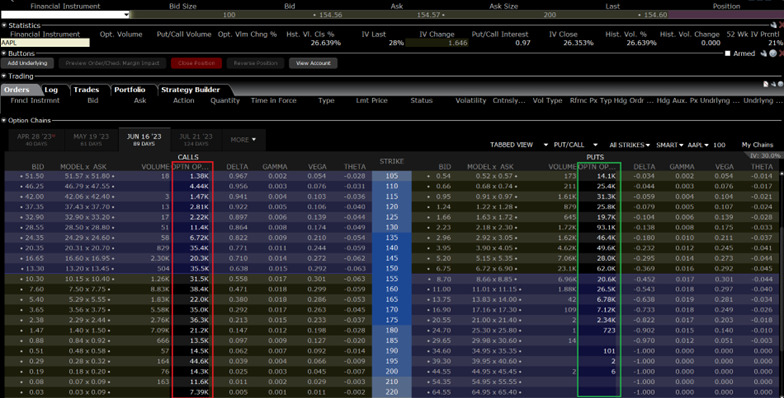This screenshot has height=398, width=784.
Task: Select the 150 strike cell
Action: pyautogui.click(x=392, y=268)
